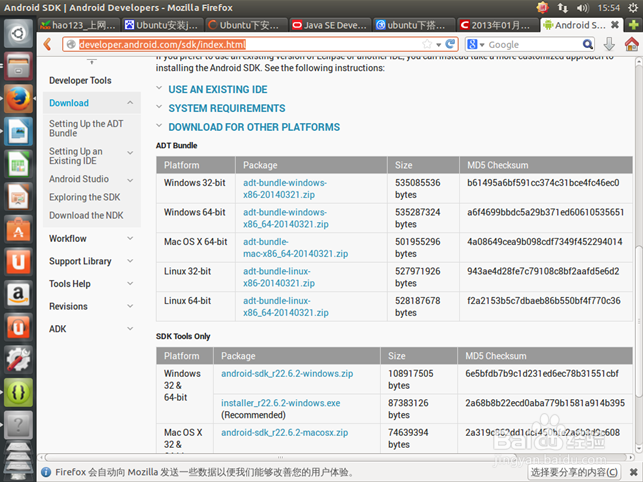The image size is (643, 482).
Task: Download installer_r22.6.2-windows.exe
Action: point(280,403)
